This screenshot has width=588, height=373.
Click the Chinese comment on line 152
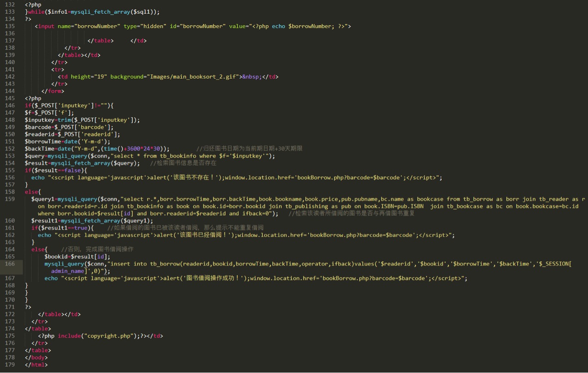(249, 149)
